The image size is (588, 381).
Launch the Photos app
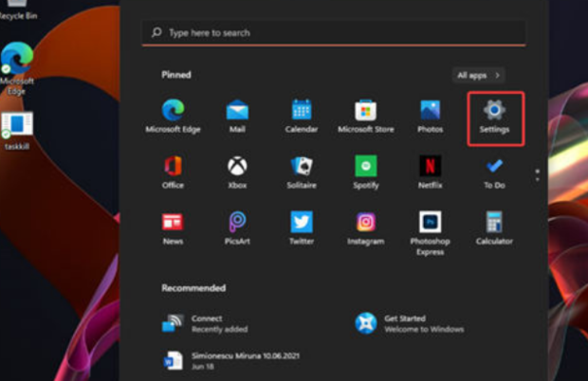tap(431, 117)
